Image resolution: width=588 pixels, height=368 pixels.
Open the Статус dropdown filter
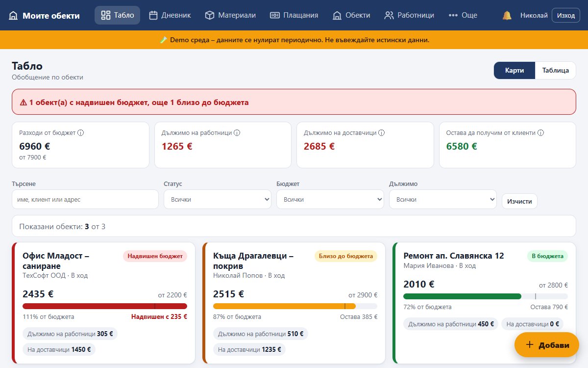click(x=218, y=199)
